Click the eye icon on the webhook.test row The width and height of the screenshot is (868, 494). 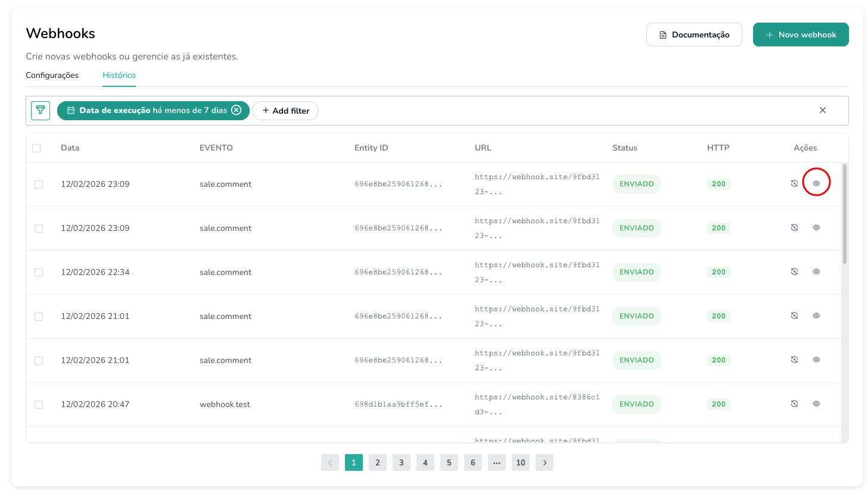coord(816,404)
